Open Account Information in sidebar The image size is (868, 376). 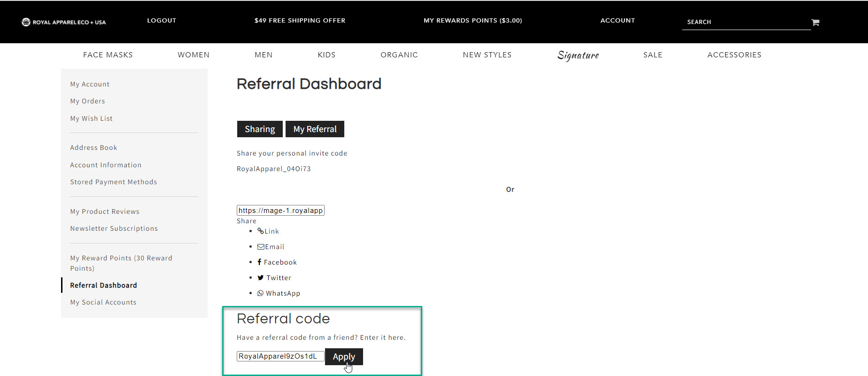point(106,165)
